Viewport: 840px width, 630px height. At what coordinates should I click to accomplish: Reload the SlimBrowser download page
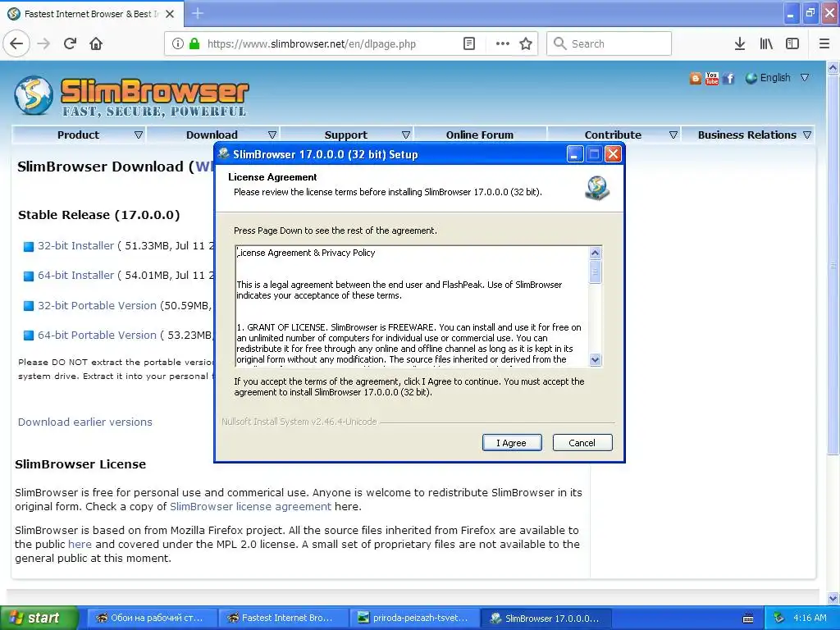tap(71, 43)
